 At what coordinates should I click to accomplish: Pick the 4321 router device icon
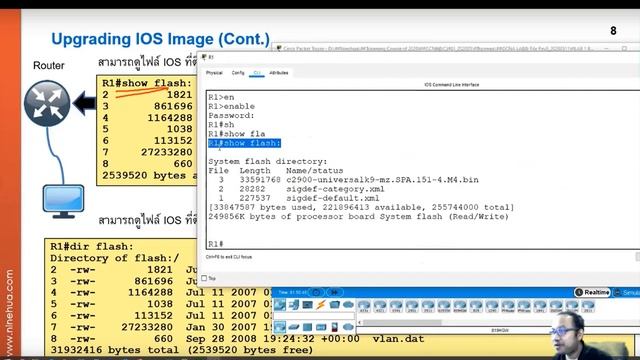pos(380,306)
